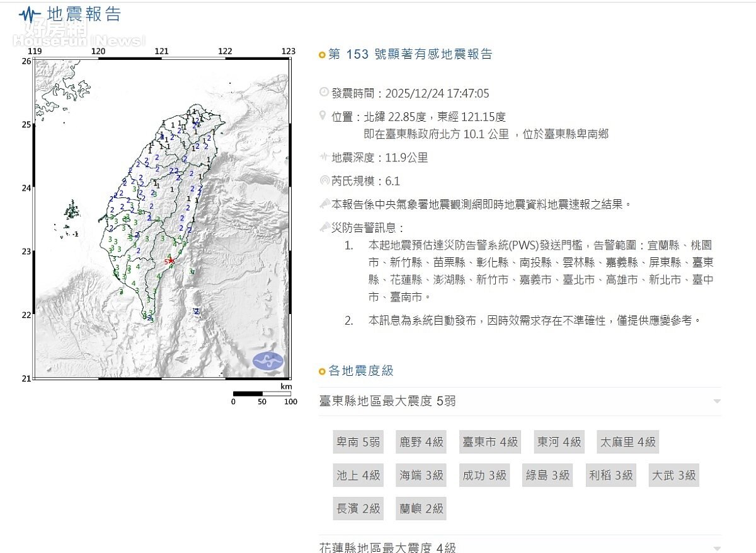The image size is (756, 553).
Task: Expand the 花蓮縣地區最大震度 section chevron
Action: click(717, 546)
